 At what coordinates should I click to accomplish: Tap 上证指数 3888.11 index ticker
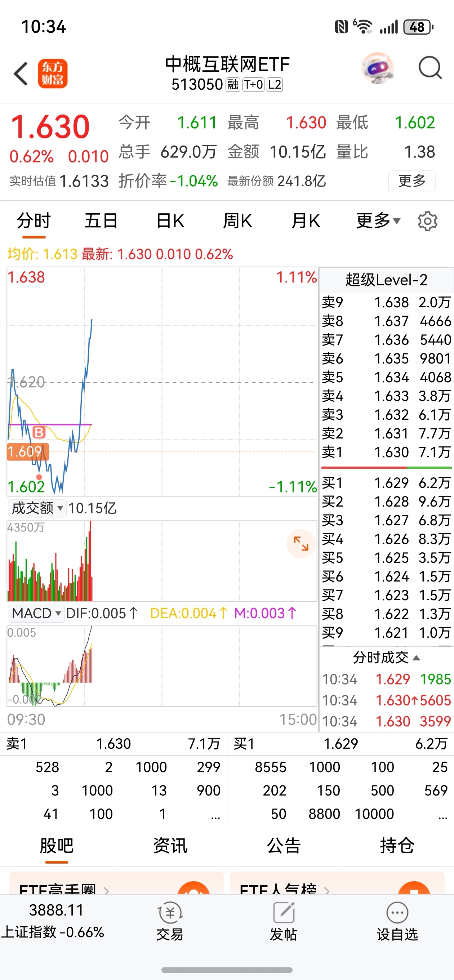(x=53, y=921)
